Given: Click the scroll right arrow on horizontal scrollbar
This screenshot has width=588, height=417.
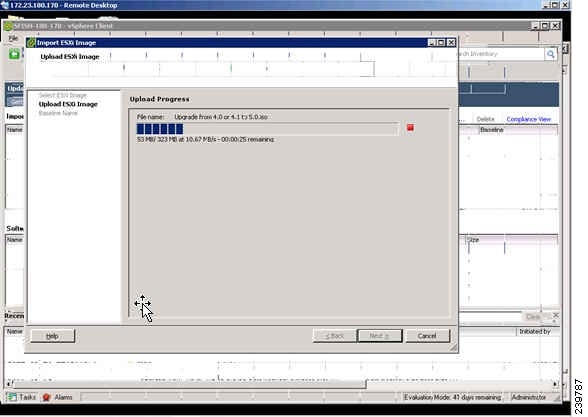Looking at the screenshot, I should pos(555,384).
